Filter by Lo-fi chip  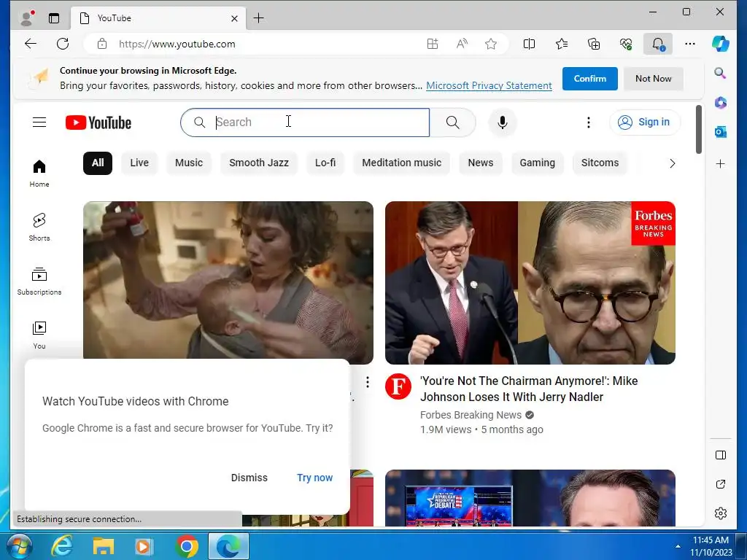click(x=325, y=163)
